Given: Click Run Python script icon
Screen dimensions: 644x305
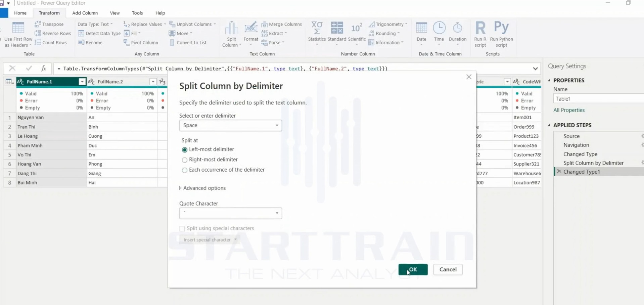Looking at the screenshot, I should point(501,28).
